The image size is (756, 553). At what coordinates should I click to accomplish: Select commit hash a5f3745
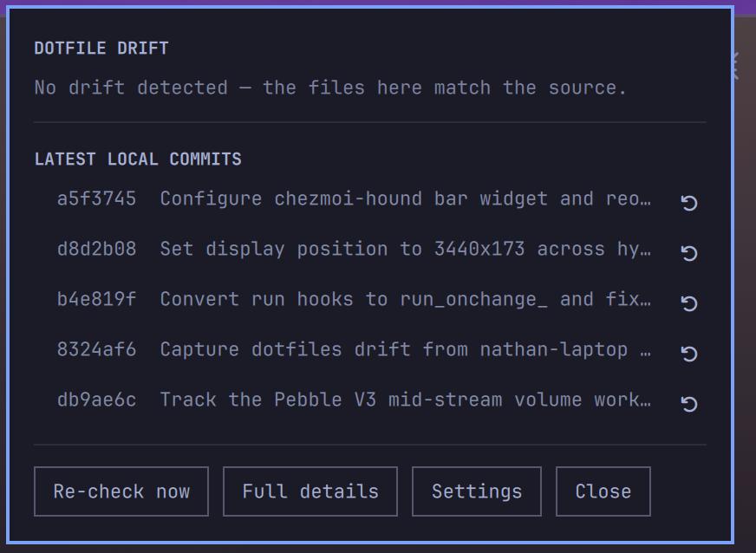click(96, 199)
